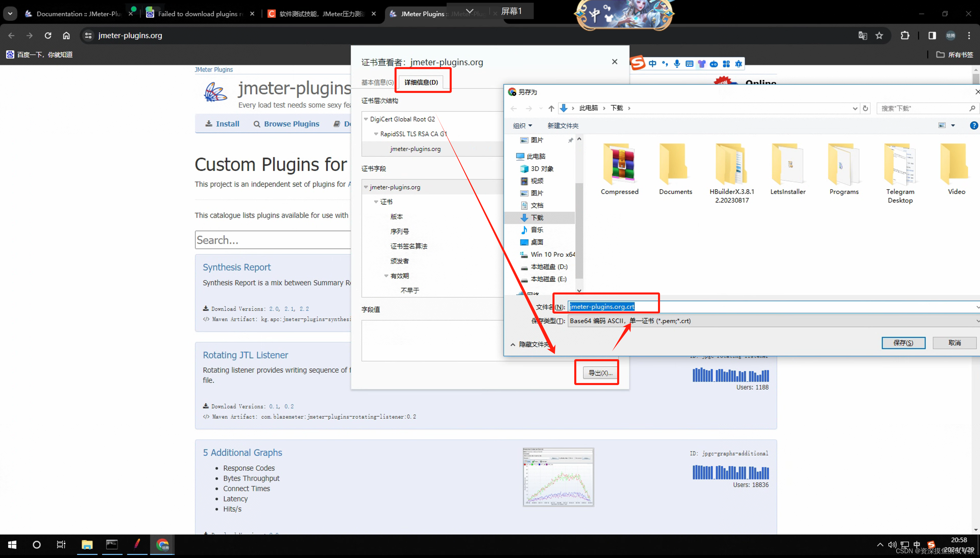This screenshot has width=980, height=558.
Task: Select the 序列号 certificate field
Action: click(x=399, y=231)
